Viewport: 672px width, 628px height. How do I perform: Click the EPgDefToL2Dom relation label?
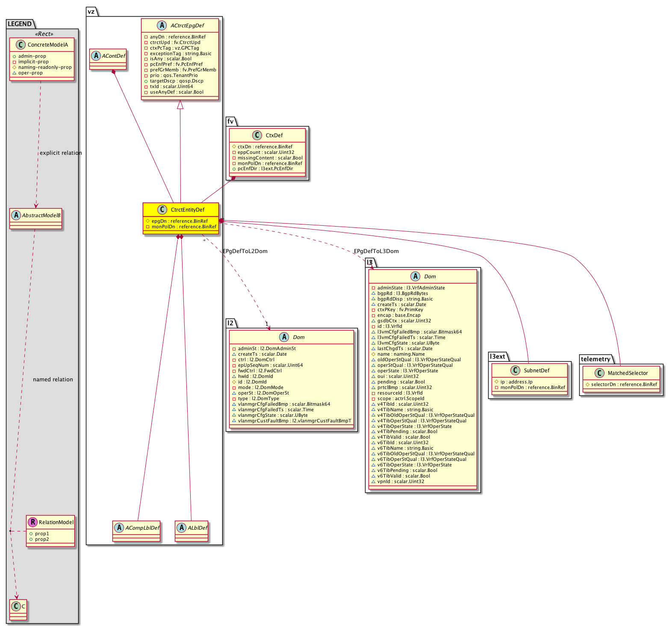coord(245,251)
